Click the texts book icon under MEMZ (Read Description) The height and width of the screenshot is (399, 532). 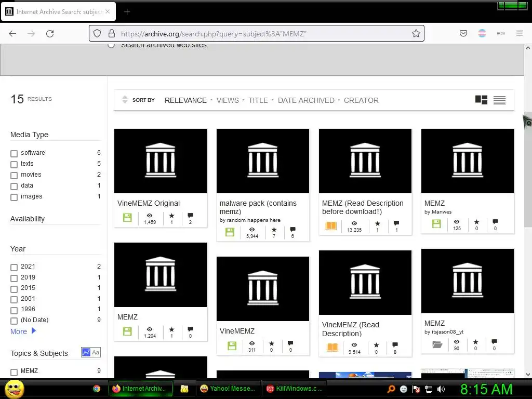pos(331,225)
